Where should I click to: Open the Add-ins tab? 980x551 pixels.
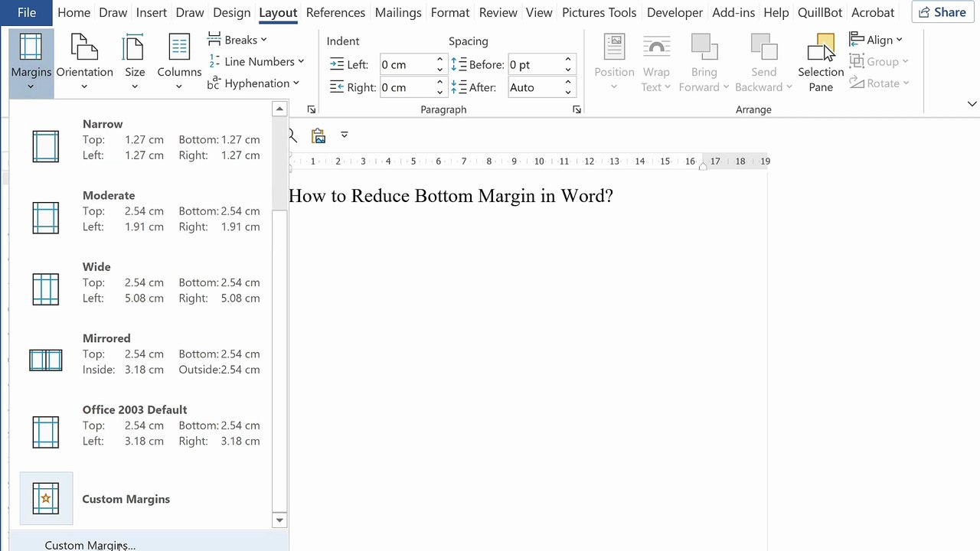733,12
